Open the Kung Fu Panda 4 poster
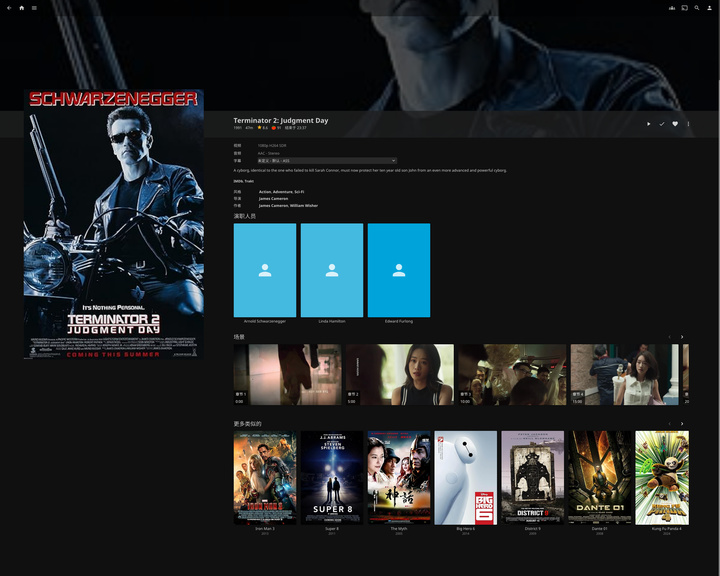The image size is (720, 576). tap(662, 478)
